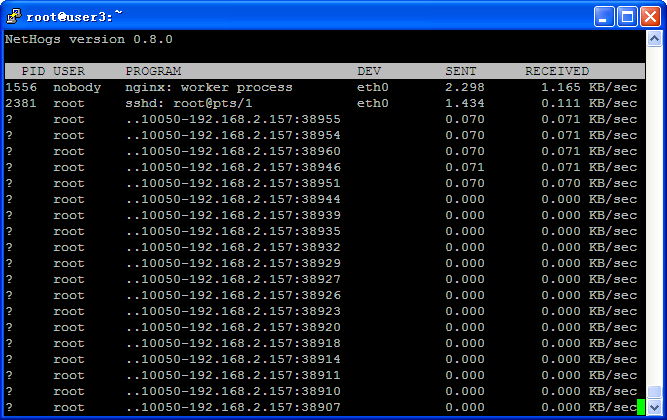Click PID 2381 in the list
The width and height of the screenshot is (667, 420).
coord(21,103)
